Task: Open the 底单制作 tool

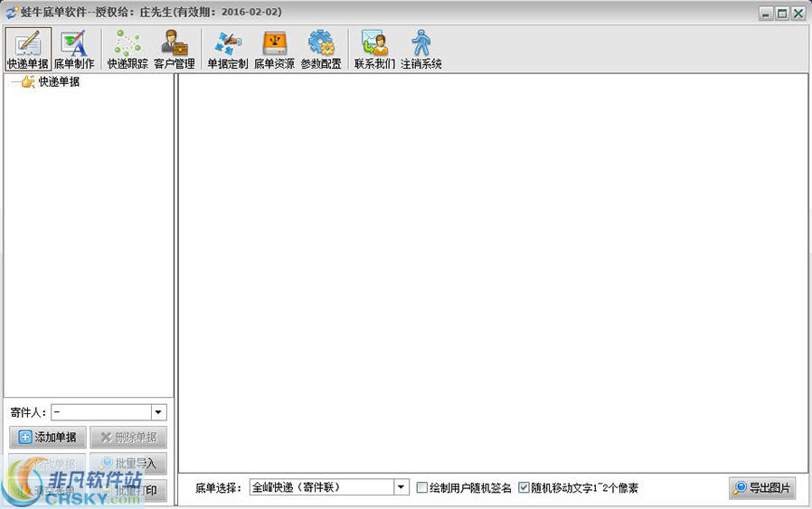Action: [74, 50]
